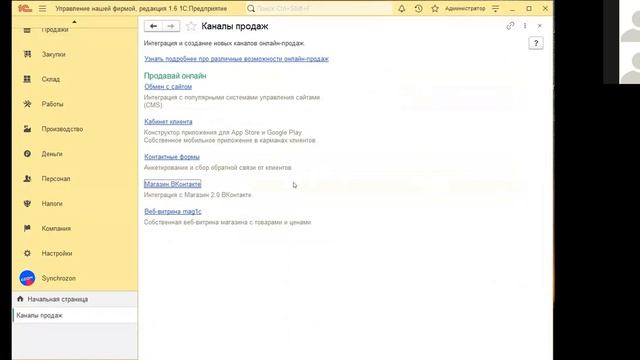This screenshot has width=640, height=360.
Task: Open Работы section in sidebar
Action: pos(52,104)
